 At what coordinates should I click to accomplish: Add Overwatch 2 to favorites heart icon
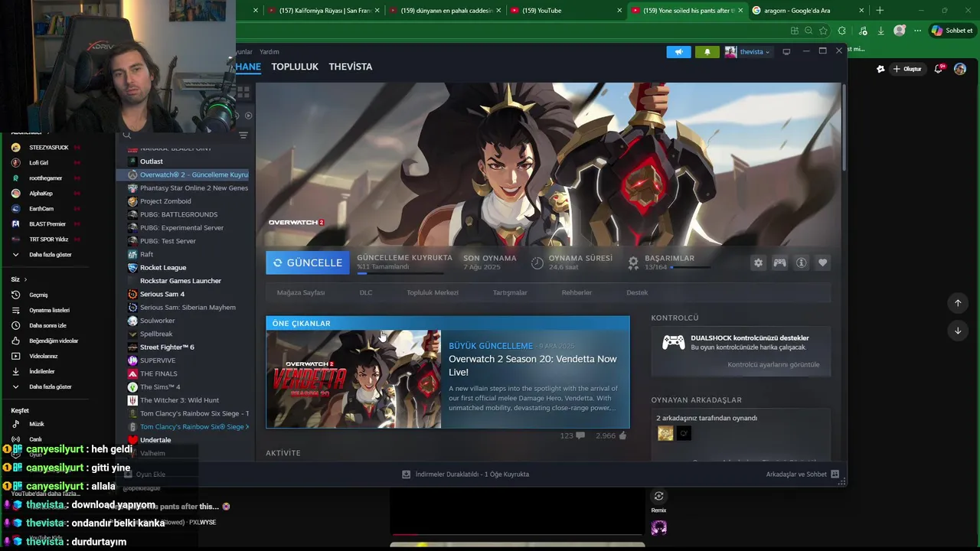point(822,262)
